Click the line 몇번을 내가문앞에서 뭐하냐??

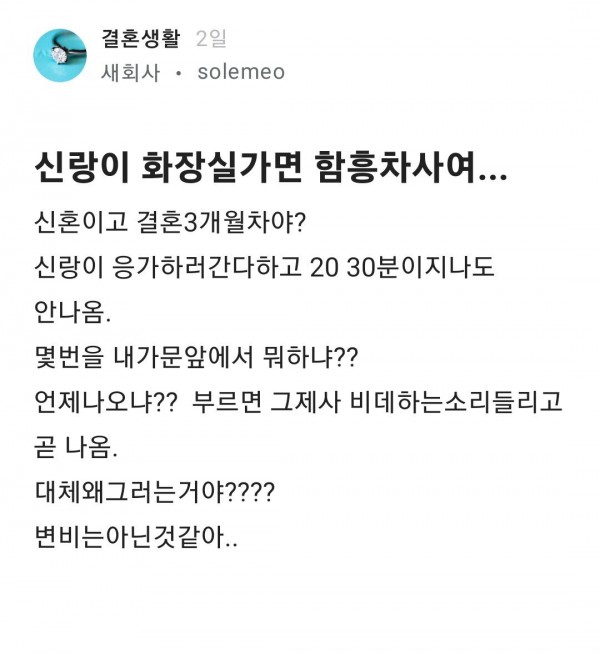196,357
